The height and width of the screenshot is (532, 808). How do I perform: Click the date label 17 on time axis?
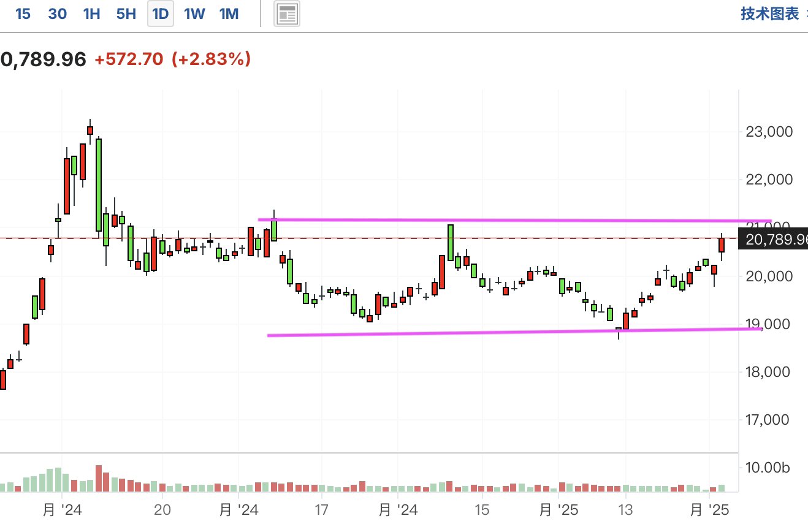321,510
